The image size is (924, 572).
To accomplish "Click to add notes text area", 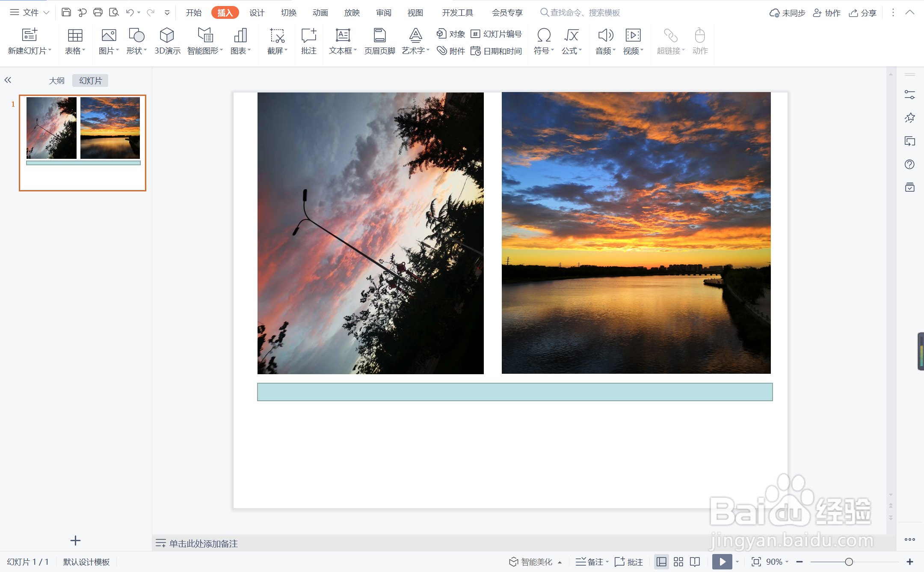I will tap(203, 543).
